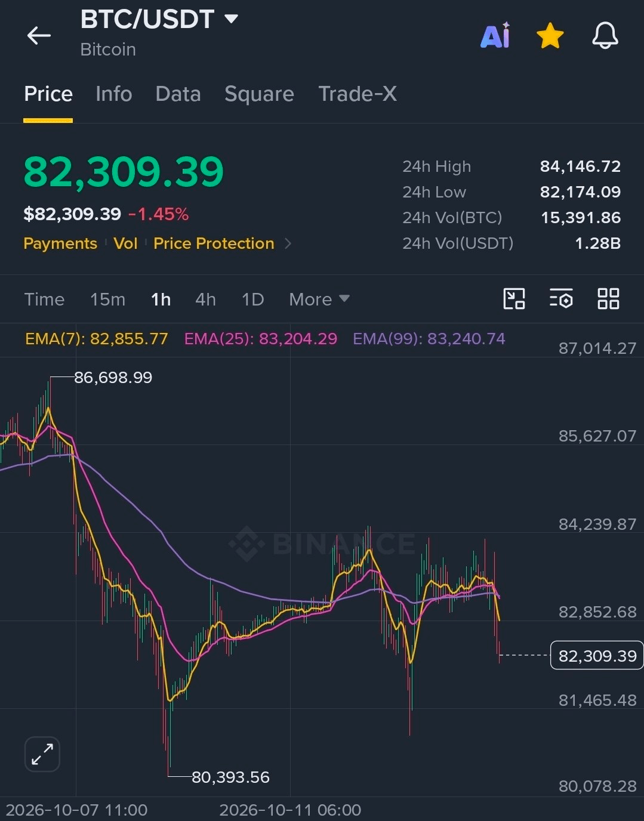Viewport: 644px width, 821px height.
Task: Select the 4h interval
Action: (x=205, y=299)
